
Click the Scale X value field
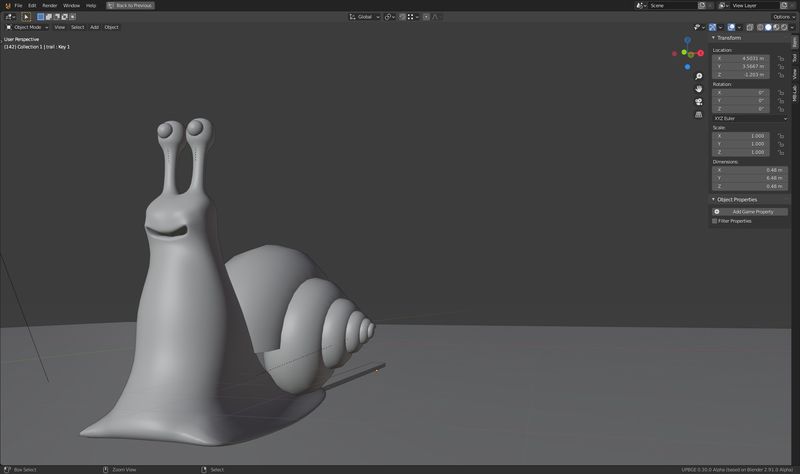click(x=741, y=136)
